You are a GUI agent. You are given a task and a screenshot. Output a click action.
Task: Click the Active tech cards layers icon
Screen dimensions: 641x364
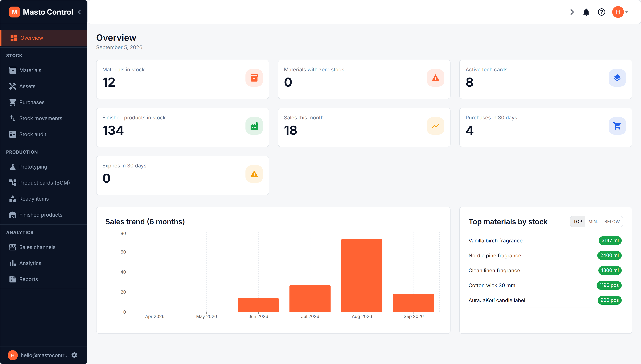point(617,78)
